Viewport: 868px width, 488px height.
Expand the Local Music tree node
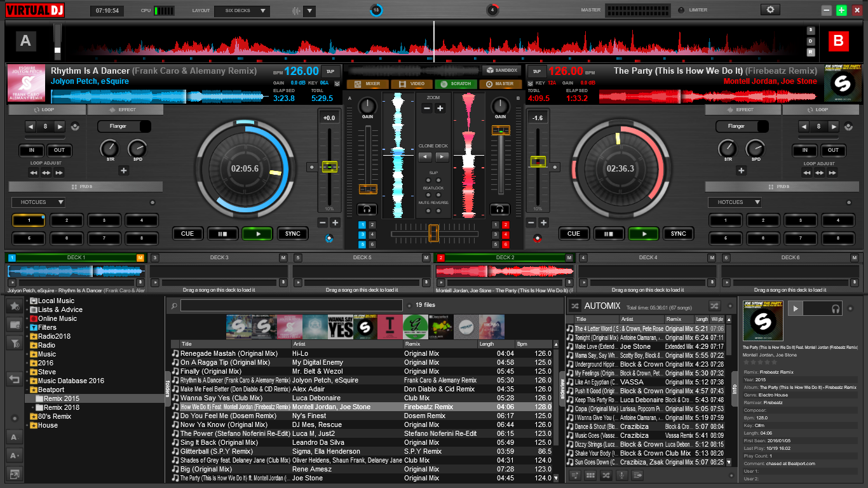point(27,301)
